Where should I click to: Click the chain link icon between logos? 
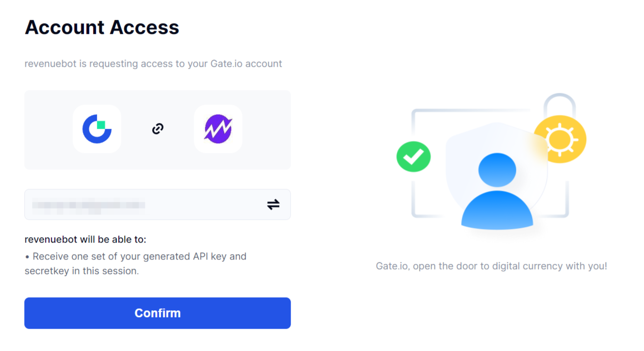[157, 129]
